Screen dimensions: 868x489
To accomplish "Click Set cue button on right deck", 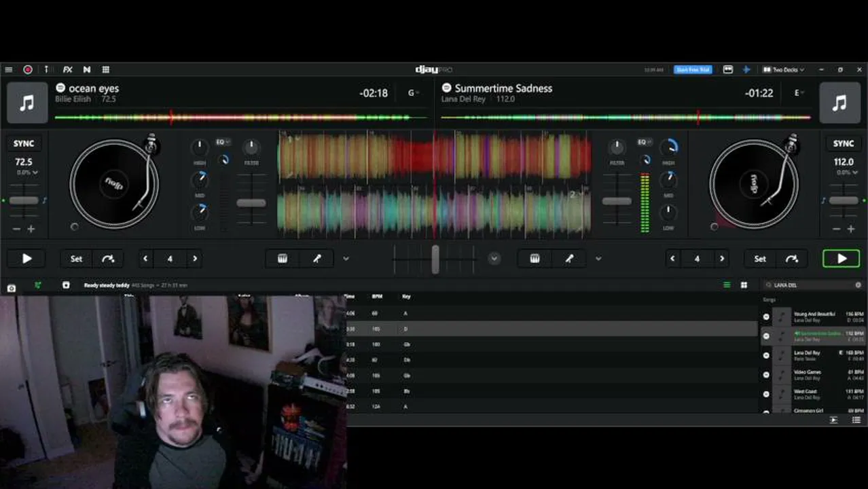I will [x=760, y=259].
